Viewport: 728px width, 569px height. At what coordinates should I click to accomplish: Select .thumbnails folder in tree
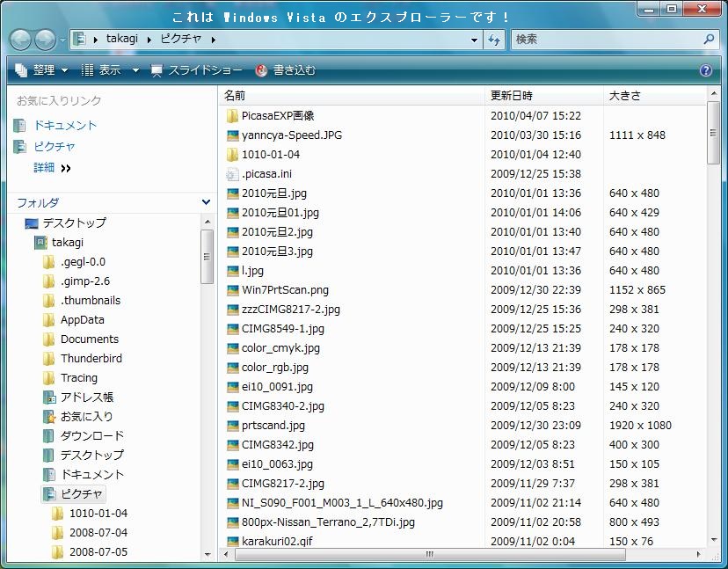(91, 301)
